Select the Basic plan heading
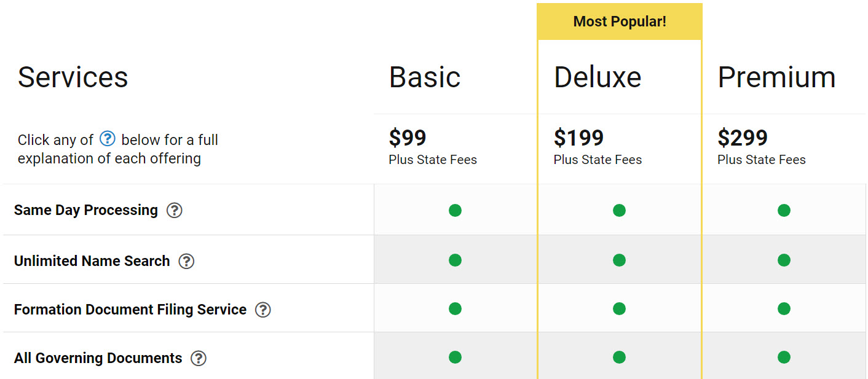Viewport: 868px width, 379px height. (425, 77)
